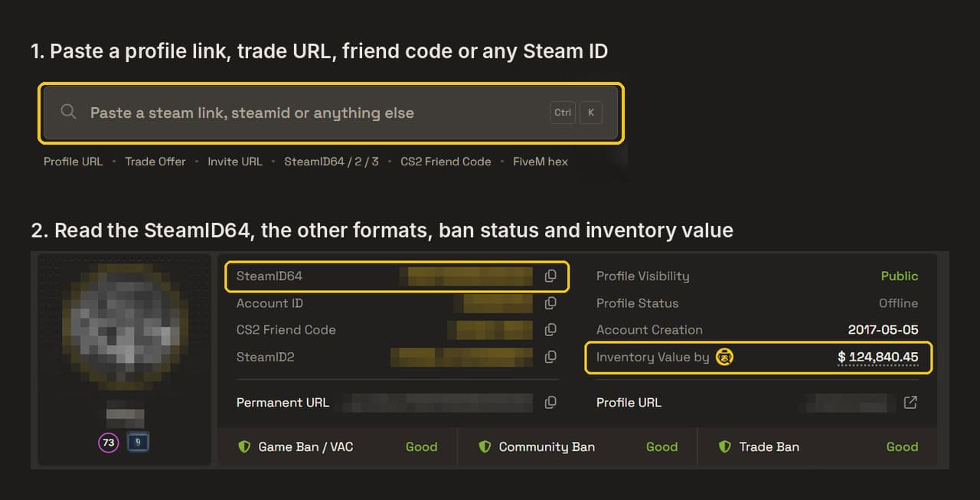Click the Trade Ban shield icon
The height and width of the screenshot is (500, 980).
[x=725, y=446]
